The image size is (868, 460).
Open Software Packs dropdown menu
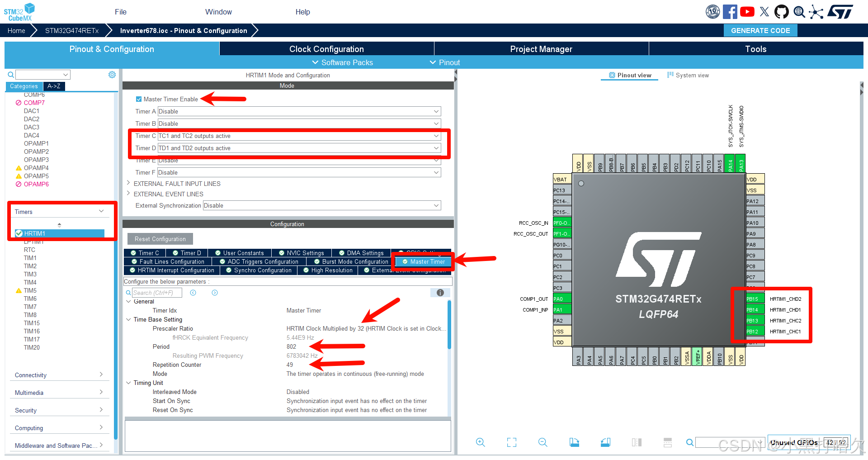coord(342,62)
